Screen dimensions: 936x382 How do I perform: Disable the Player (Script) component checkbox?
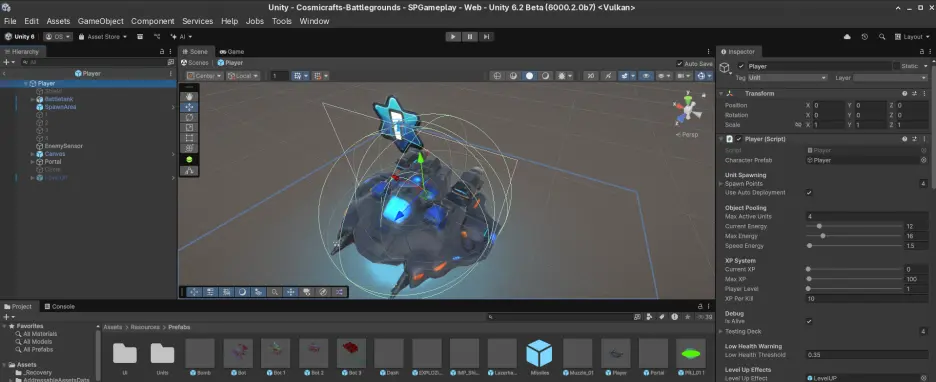(739, 139)
